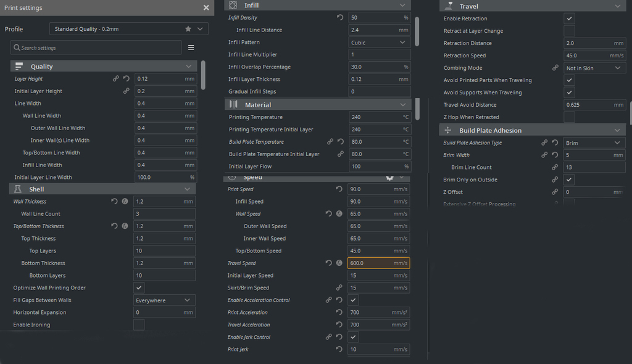Uncheck Avoid Supports When Traveling
Screen dimensions: 632x364
point(569,92)
